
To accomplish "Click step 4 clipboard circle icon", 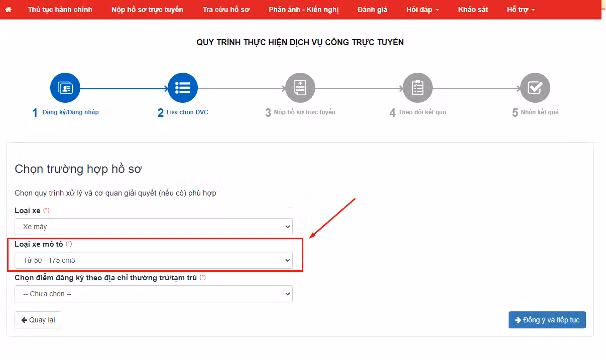I will 418,88.
